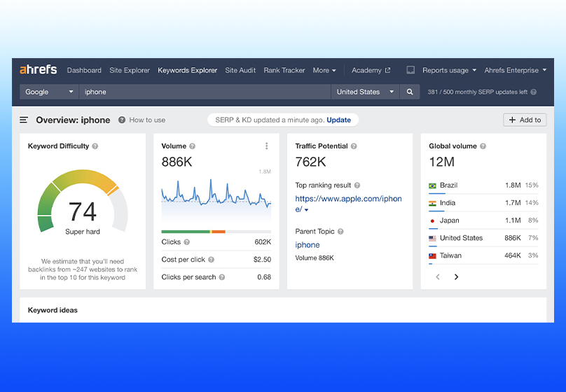Expand the More menu
This screenshot has height=392, width=566.
324,70
